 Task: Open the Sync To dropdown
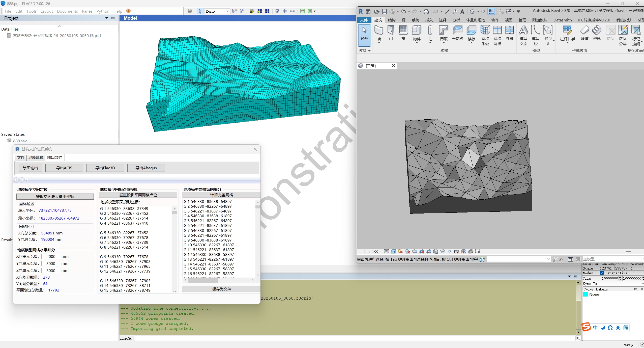click(621, 284)
